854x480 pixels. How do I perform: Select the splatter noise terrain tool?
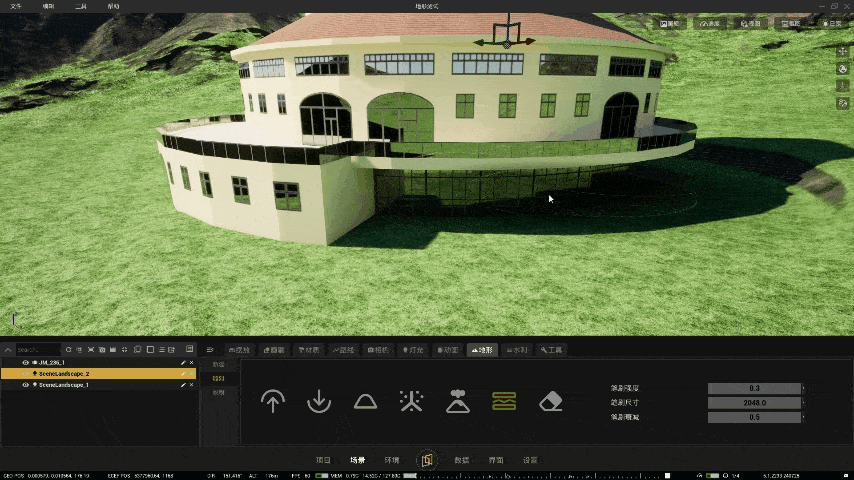411,402
